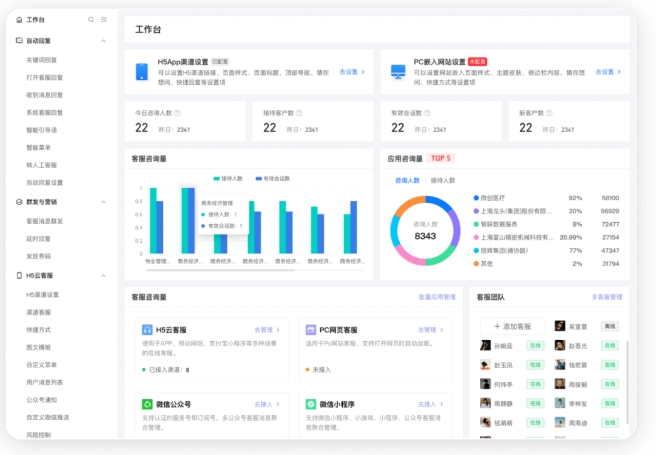Open 用户消息列表 in sidebar
Screen dimensions: 656x455
[x=44, y=382]
